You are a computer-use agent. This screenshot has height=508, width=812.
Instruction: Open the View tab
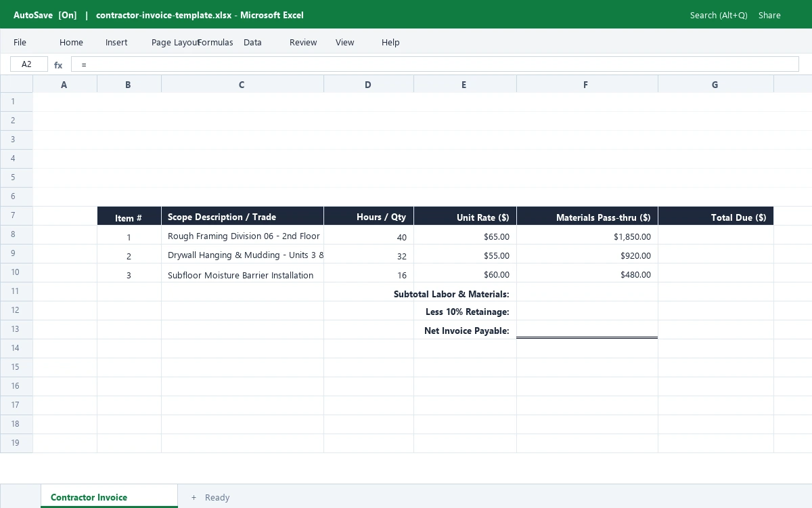[344, 42]
